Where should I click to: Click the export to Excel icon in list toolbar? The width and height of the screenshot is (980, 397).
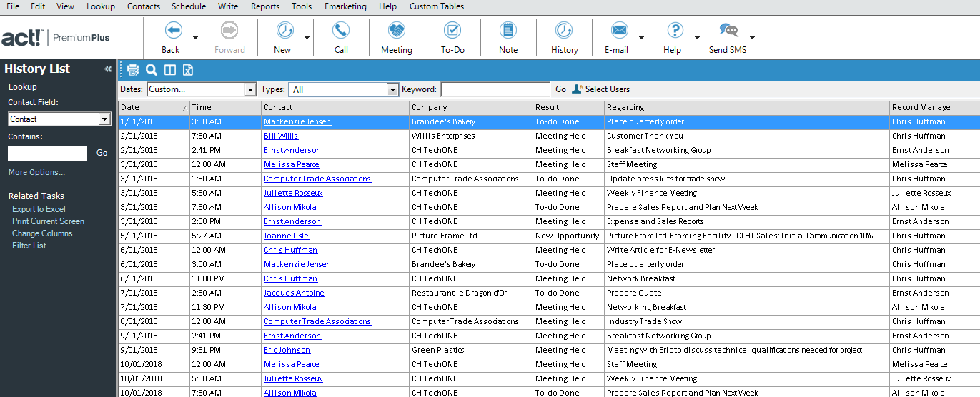[x=188, y=69]
